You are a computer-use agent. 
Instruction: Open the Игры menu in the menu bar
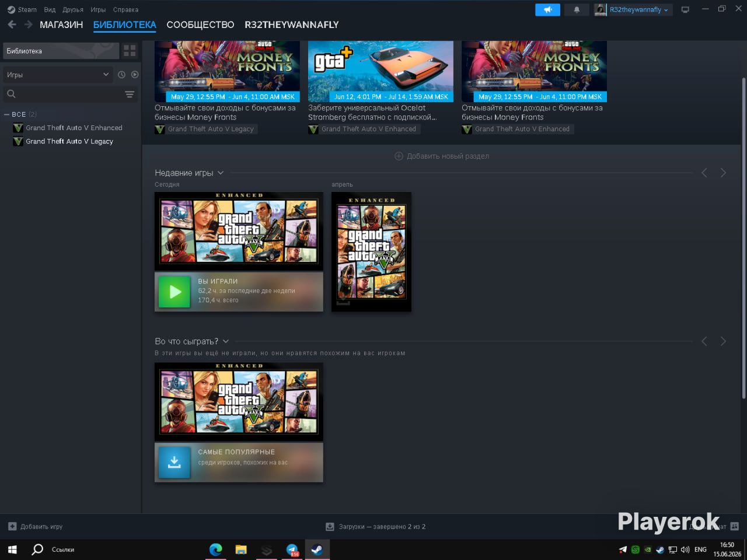click(x=98, y=9)
